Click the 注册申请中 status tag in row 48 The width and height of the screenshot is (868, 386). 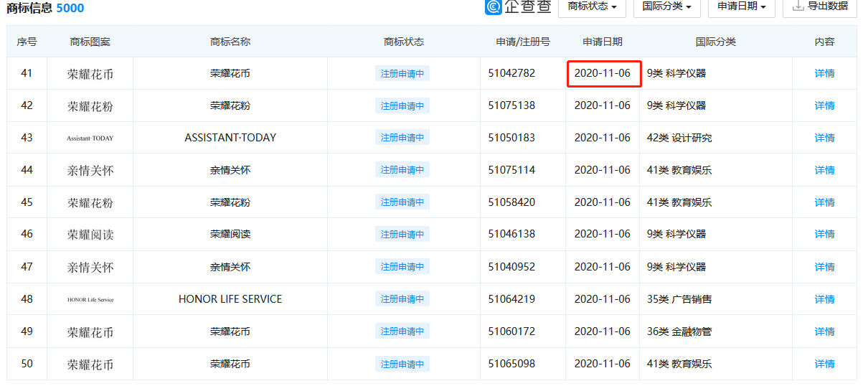[402, 299]
